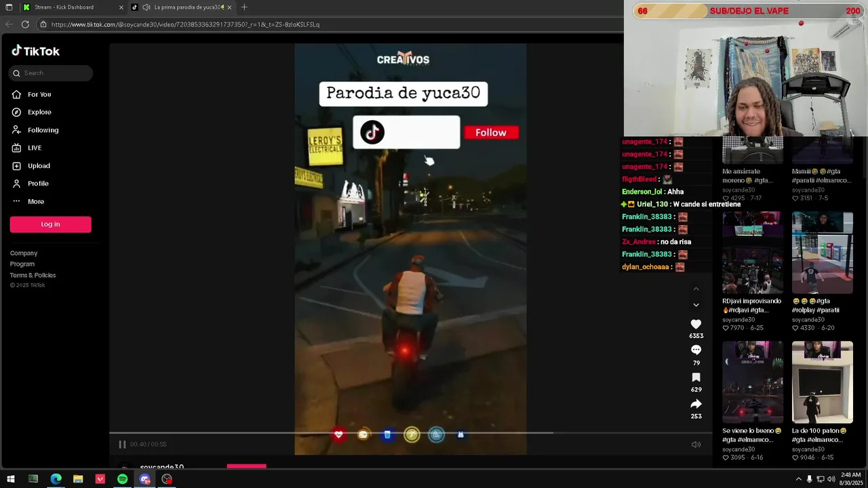Screen dimensions: 868x488
Task: Click the browser back arrow
Action: 9,24
